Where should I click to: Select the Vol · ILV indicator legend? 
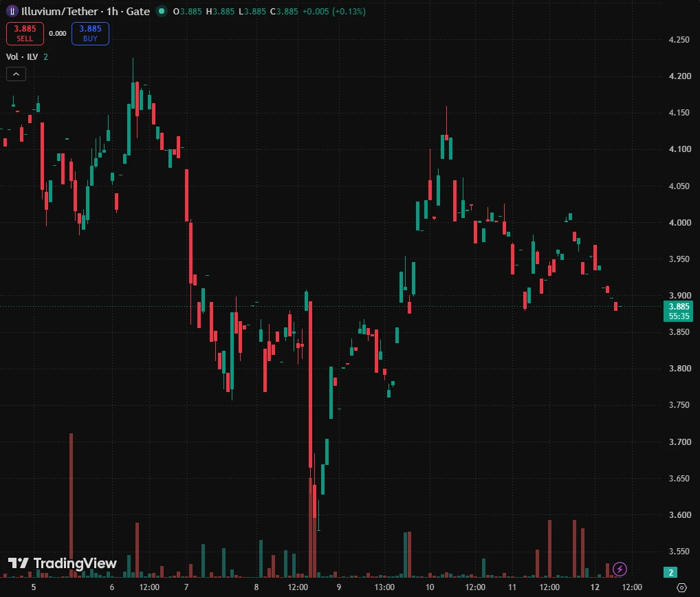22,56
